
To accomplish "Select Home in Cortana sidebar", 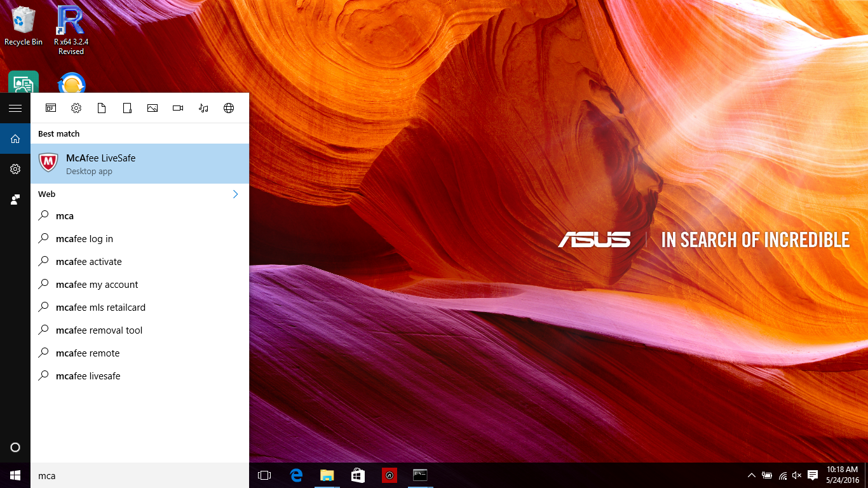I will pyautogui.click(x=15, y=139).
